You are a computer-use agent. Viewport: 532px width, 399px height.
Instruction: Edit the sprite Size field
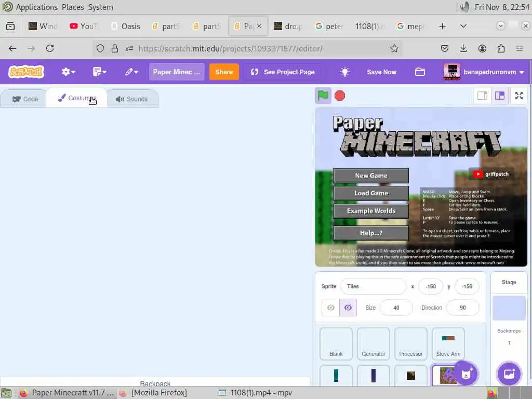[396, 308]
